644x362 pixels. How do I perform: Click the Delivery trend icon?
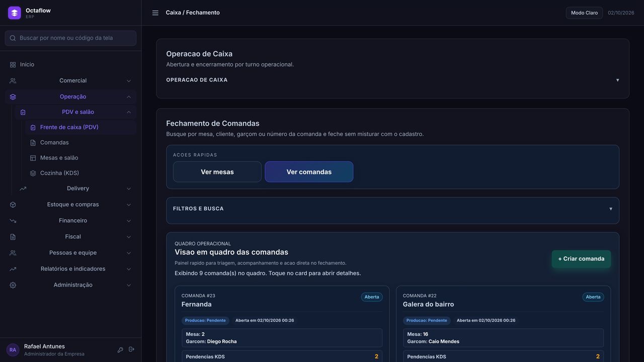click(23, 189)
